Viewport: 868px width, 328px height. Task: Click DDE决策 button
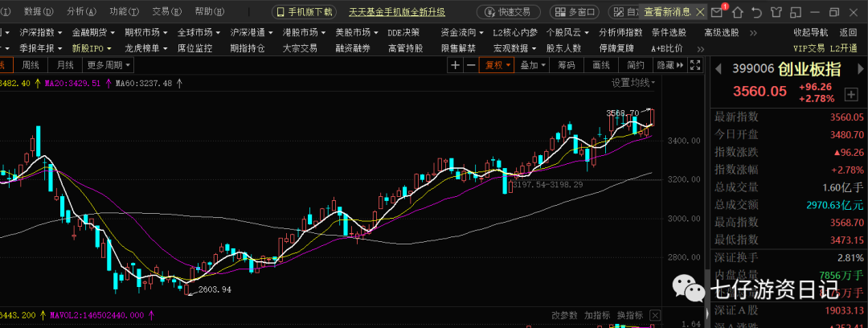(403, 33)
